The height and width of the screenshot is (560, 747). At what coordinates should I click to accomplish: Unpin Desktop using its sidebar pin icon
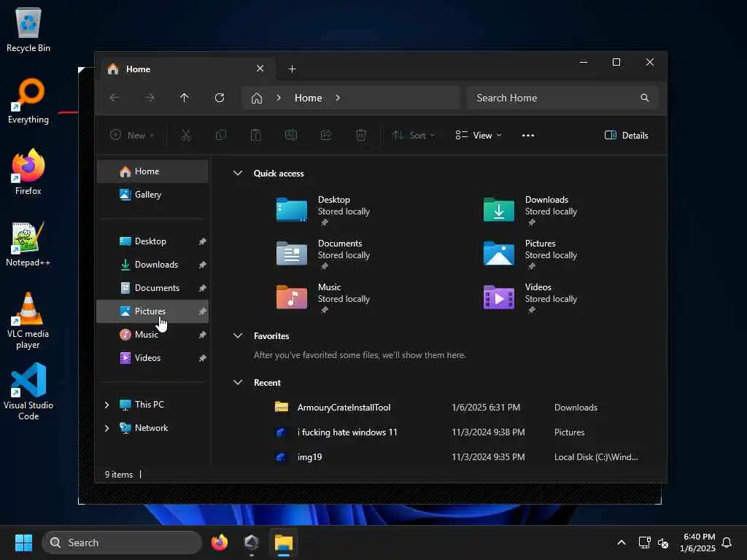(x=203, y=241)
